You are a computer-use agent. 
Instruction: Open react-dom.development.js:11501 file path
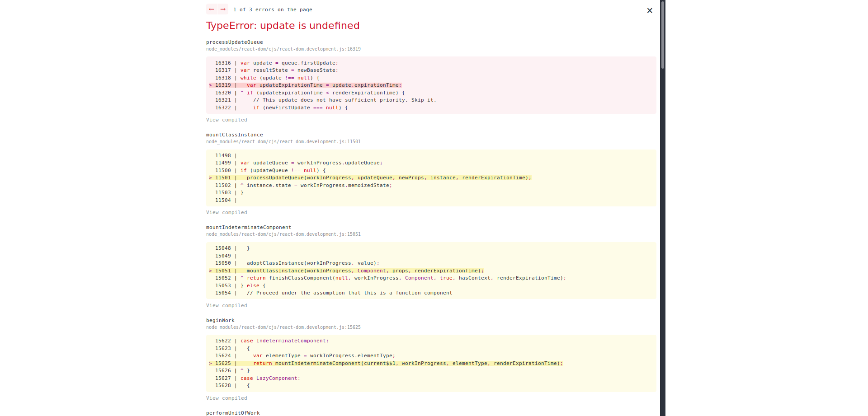283,142
